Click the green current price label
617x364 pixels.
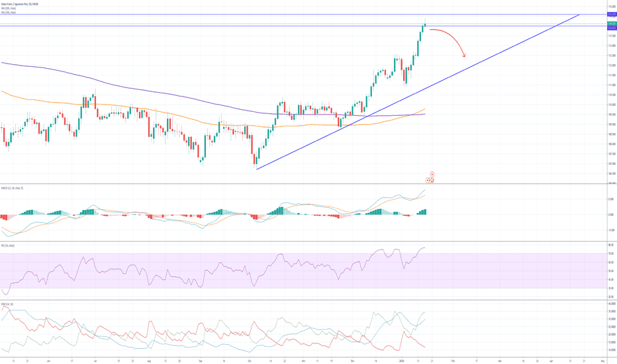pyautogui.click(x=610, y=24)
